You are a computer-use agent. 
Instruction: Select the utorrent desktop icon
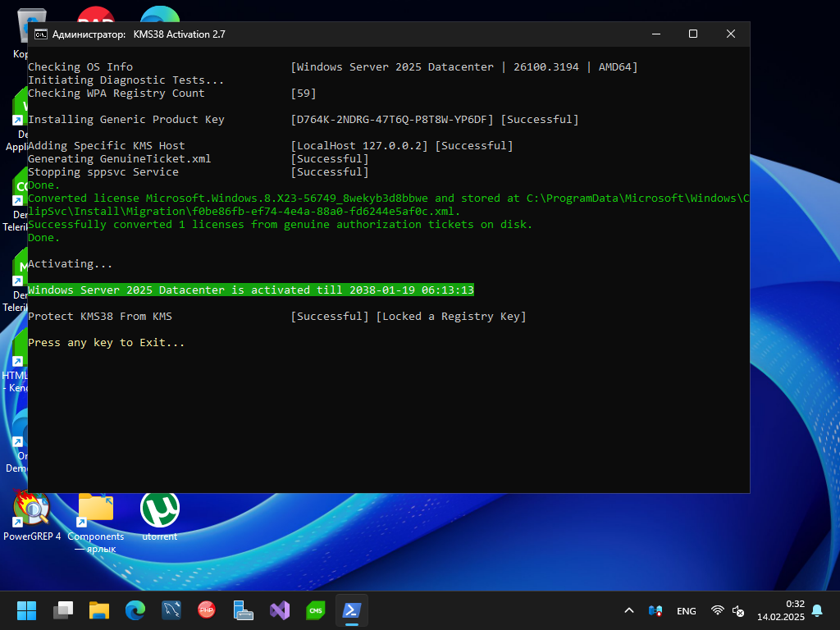pyautogui.click(x=160, y=515)
